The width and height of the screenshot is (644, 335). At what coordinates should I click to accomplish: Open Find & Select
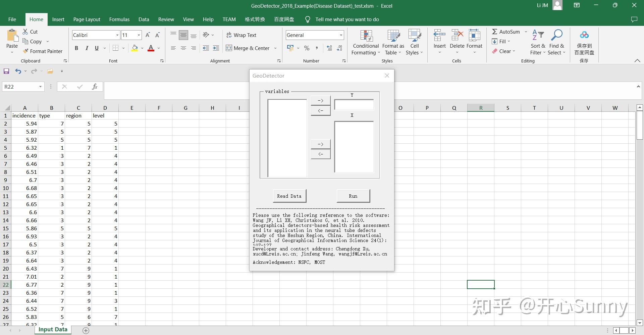pyautogui.click(x=556, y=42)
